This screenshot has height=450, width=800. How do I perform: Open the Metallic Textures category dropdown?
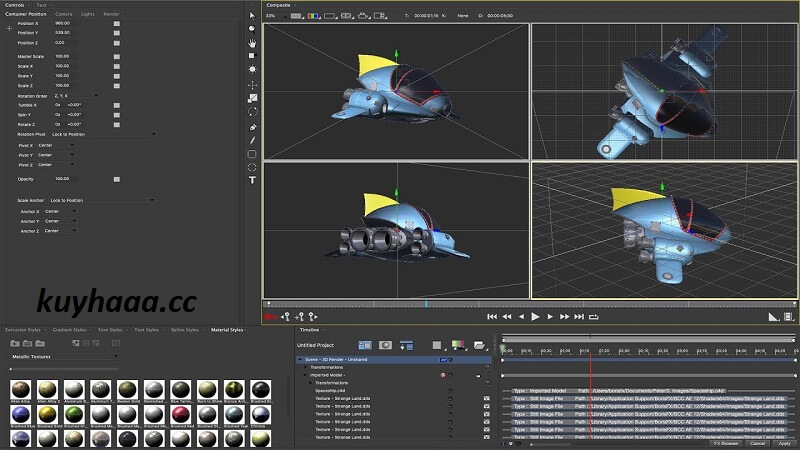pyautogui.click(x=65, y=356)
